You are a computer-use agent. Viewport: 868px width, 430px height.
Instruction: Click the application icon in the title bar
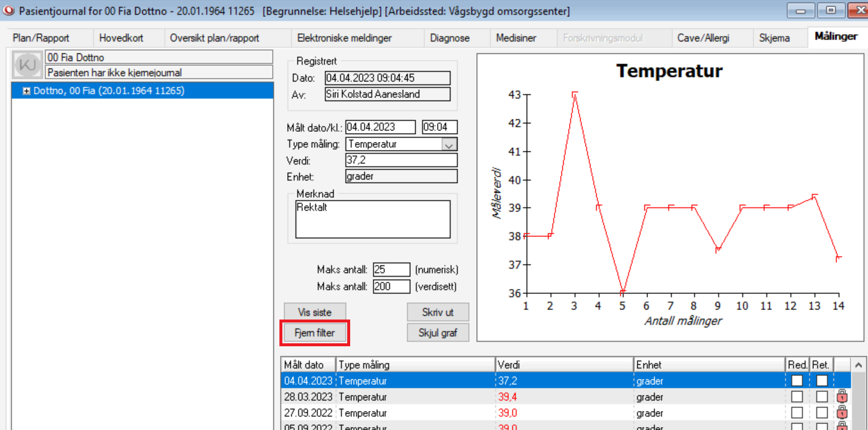[x=8, y=10]
